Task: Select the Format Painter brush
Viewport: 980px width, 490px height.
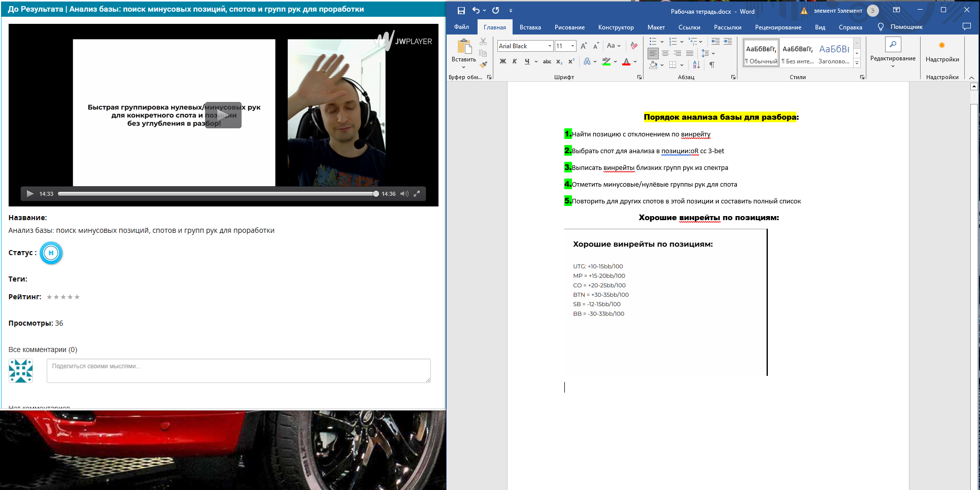Action: (483, 64)
